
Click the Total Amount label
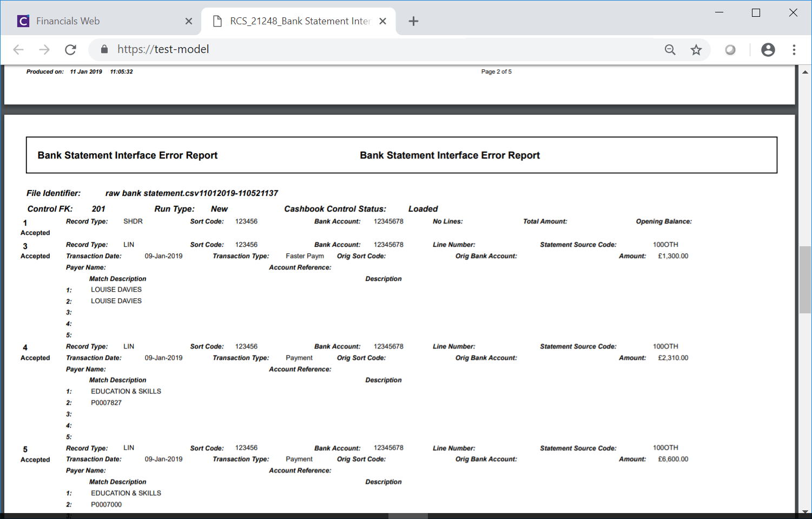click(x=545, y=221)
